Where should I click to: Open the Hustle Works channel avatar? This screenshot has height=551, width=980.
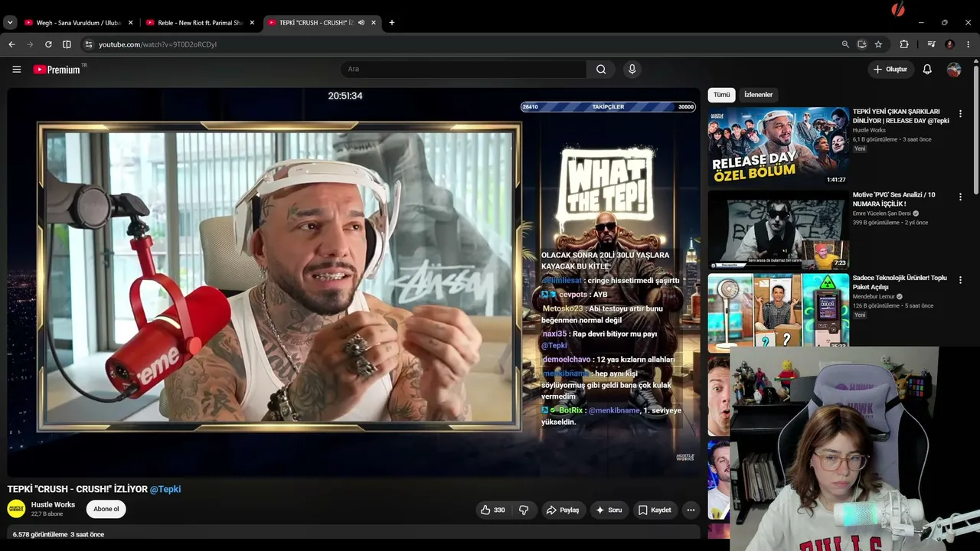[16, 509]
